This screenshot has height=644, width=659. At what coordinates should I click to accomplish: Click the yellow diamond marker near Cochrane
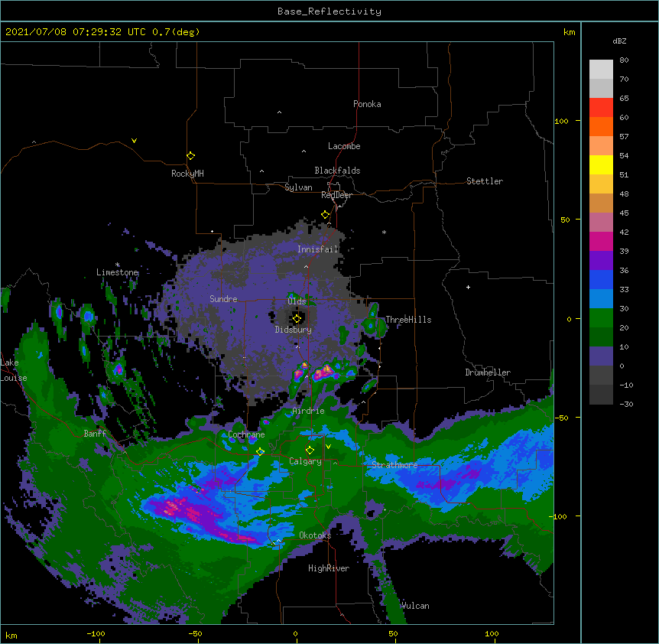260,451
